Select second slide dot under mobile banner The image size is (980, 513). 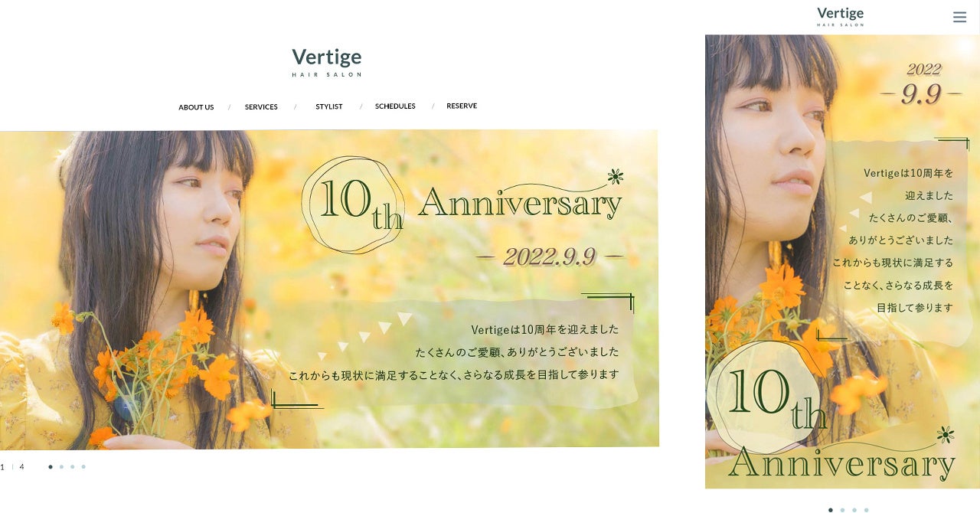point(842,510)
